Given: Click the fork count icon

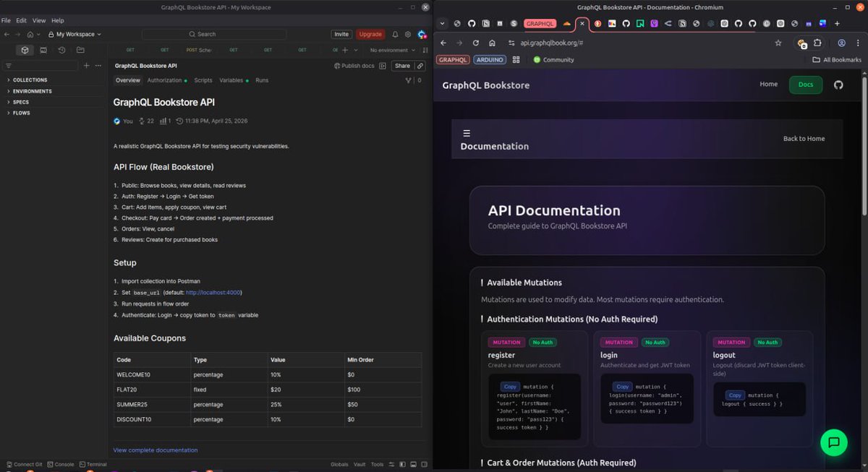Looking at the screenshot, I should pos(409,80).
